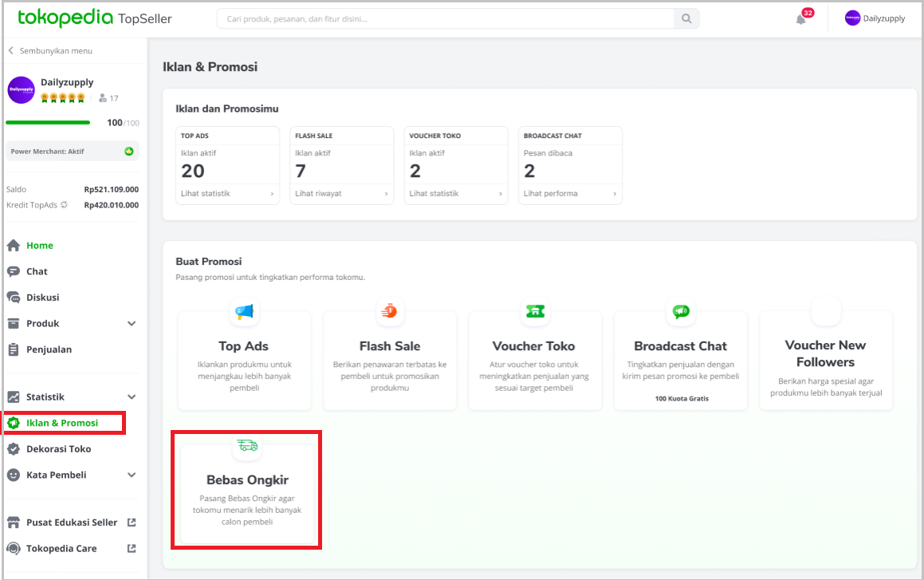
Task: Click Lihat performa in Broadcast Chat card
Action: click(x=550, y=193)
